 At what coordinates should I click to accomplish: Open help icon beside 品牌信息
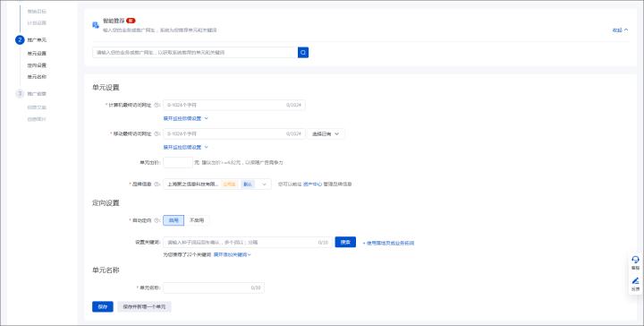(156, 184)
